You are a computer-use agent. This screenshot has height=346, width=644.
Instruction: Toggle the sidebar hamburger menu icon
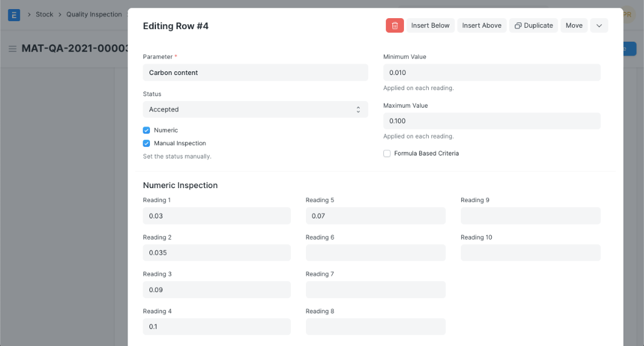12,49
